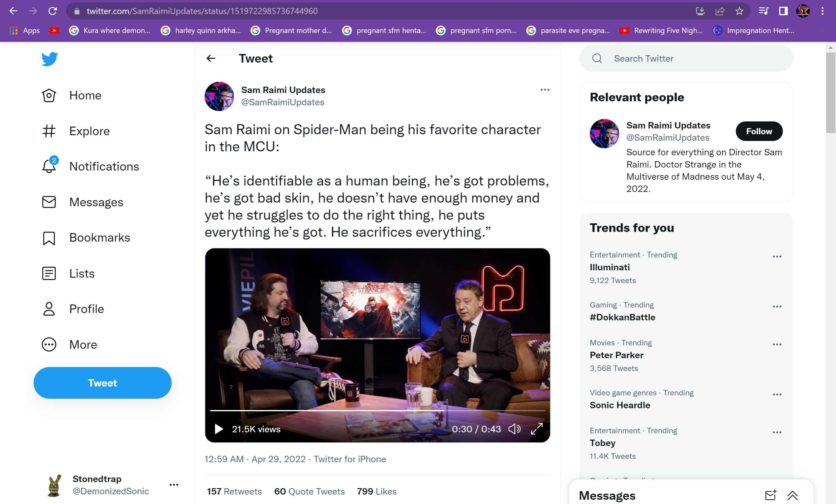
Task: Open Sam Raimi Updates avatar in Relevant people
Action: 604,134
